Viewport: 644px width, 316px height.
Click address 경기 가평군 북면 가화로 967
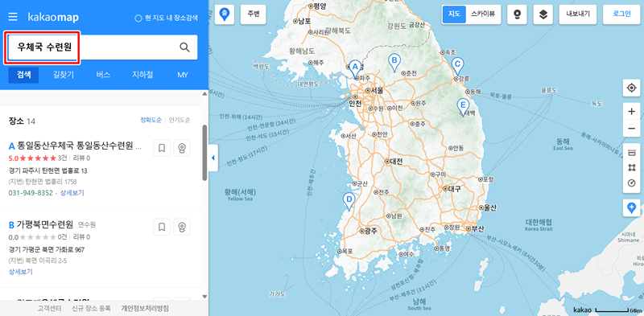[47, 249]
